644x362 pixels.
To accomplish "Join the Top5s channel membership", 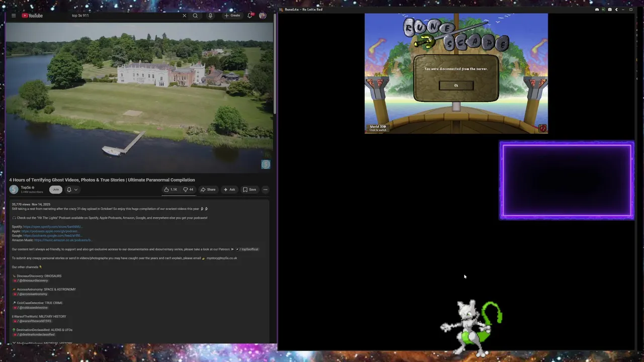I will point(56,190).
